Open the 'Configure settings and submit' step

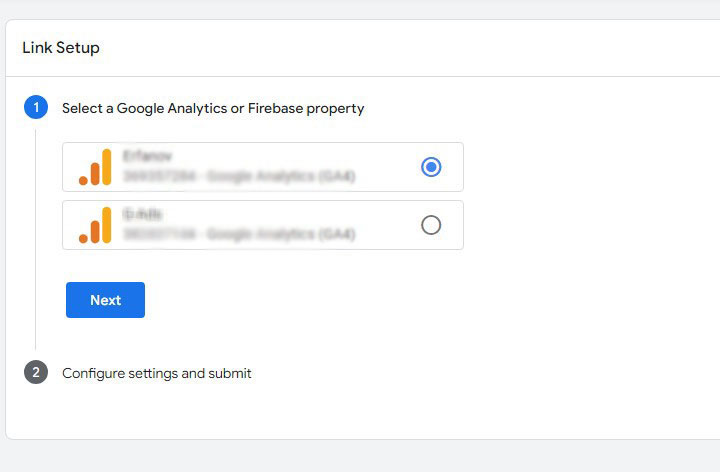point(157,373)
